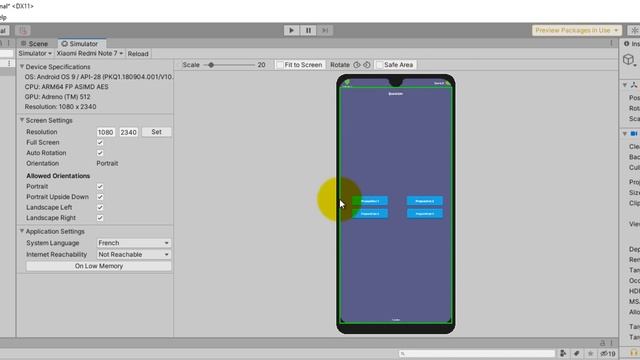
Task: Open the Simulator view mode dropdown
Action: (35, 53)
